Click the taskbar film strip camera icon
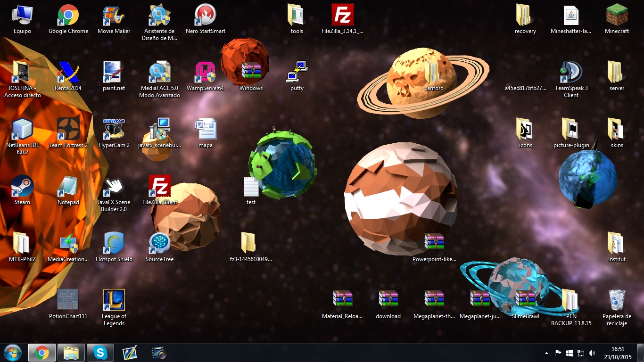This screenshot has width=644, height=362. [x=159, y=353]
